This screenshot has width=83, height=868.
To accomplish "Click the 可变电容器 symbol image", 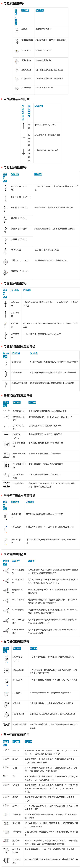I will coord(5,335).
